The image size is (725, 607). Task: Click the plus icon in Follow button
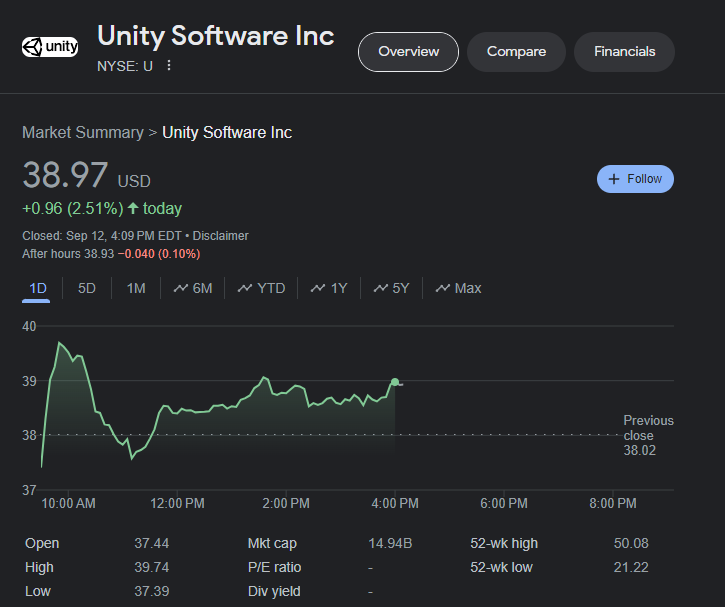[x=614, y=179]
